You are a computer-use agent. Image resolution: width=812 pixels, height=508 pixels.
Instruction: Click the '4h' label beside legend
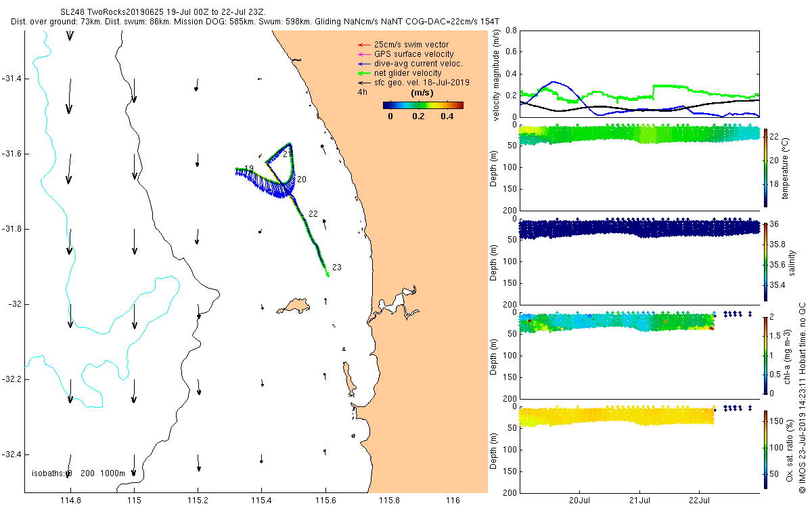click(363, 93)
